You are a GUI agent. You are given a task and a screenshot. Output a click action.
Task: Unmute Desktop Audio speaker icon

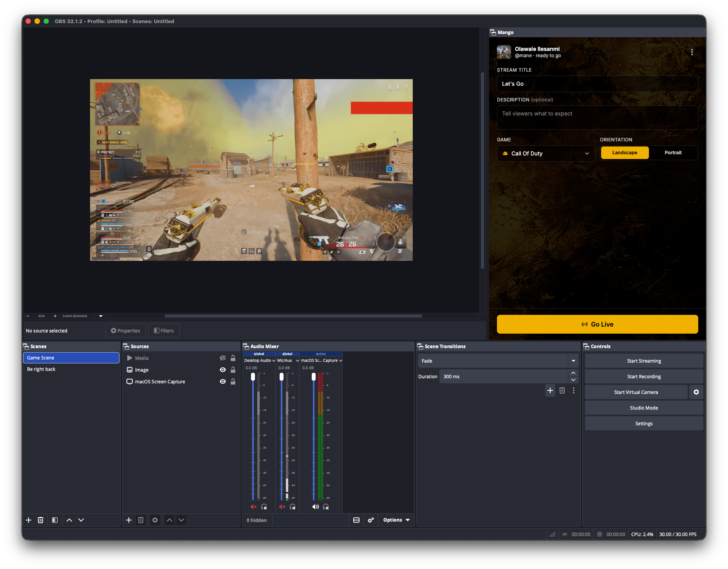point(253,507)
